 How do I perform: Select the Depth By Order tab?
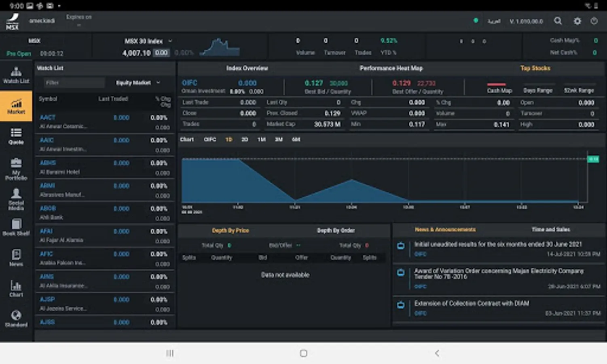pos(336,230)
